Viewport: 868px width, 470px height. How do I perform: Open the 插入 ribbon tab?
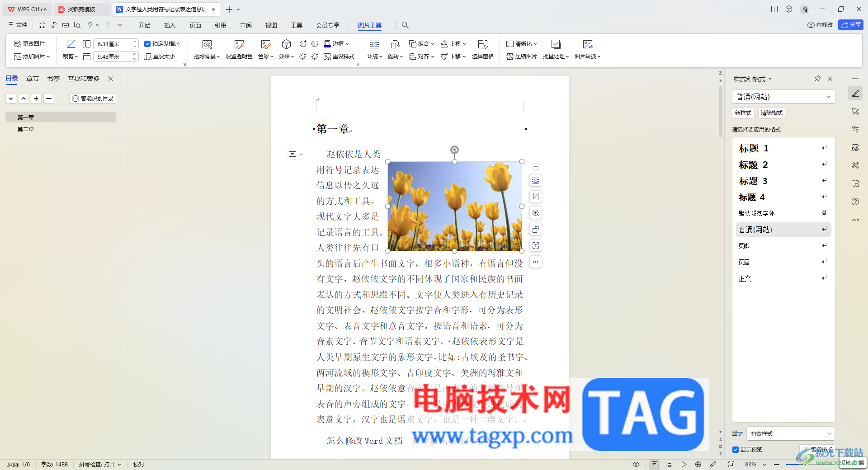[x=170, y=25]
